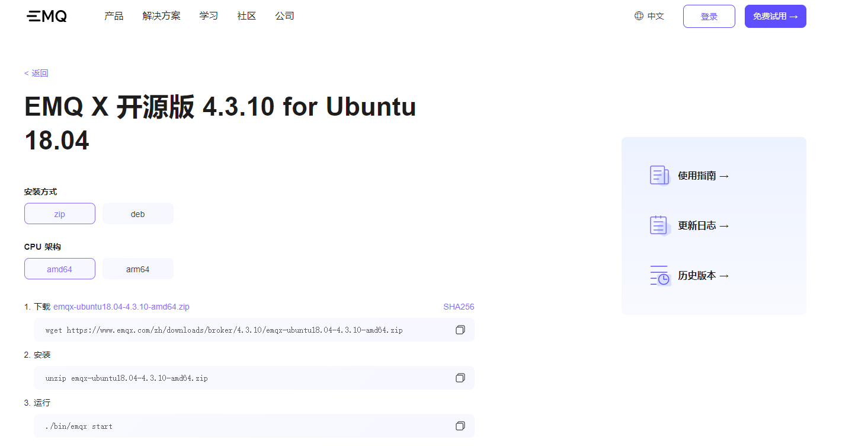Expand the 解决方案 menu
Viewport: 868px width, 446px height.
(x=161, y=16)
